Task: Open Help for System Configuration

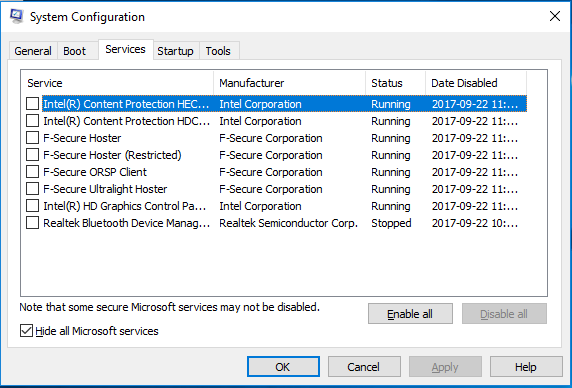Action: tap(526, 366)
